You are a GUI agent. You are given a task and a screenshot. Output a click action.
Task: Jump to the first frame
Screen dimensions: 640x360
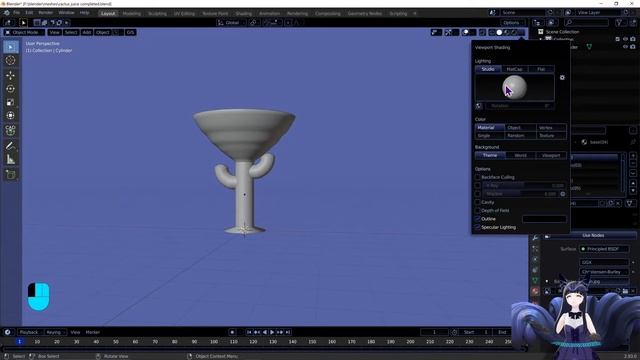point(249,332)
